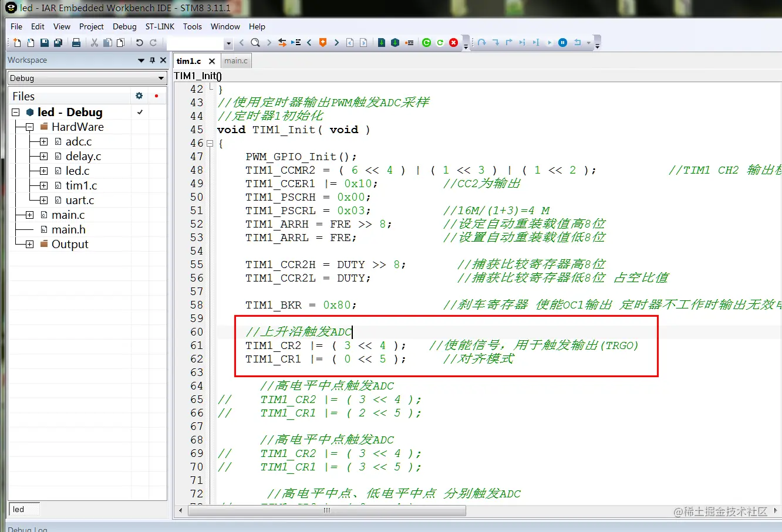Click the Step Into debug icon
The height and width of the screenshot is (532, 782).
click(496, 42)
